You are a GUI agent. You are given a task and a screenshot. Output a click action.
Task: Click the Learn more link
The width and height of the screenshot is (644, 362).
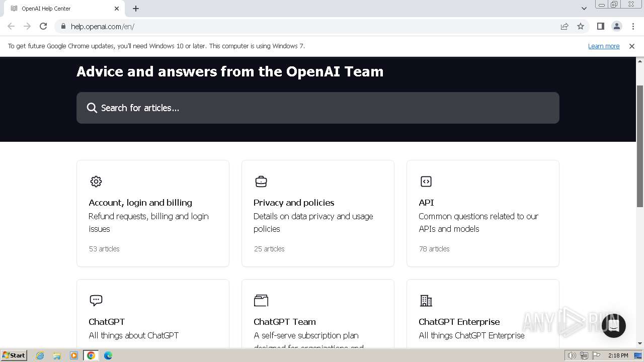pyautogui.click(x=603, y=46)
